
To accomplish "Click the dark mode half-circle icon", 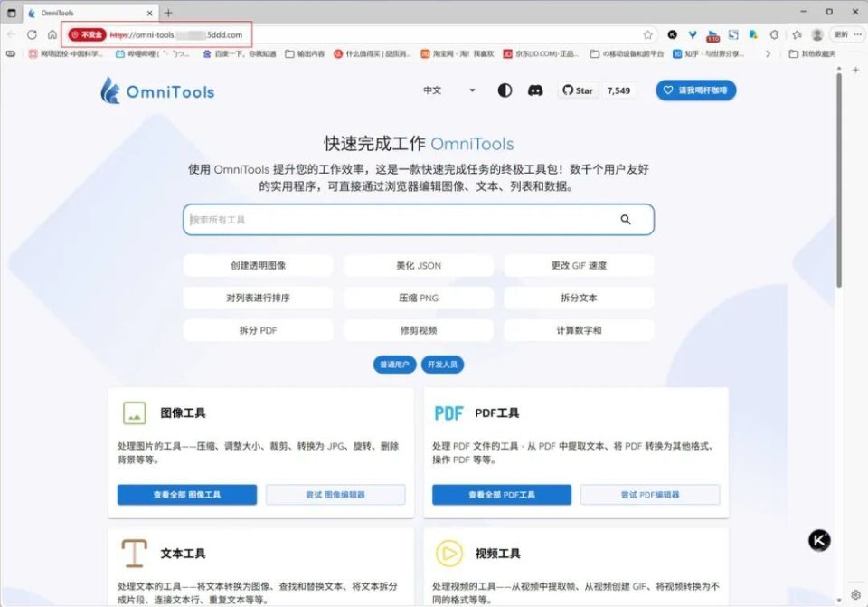I will 504,90.
